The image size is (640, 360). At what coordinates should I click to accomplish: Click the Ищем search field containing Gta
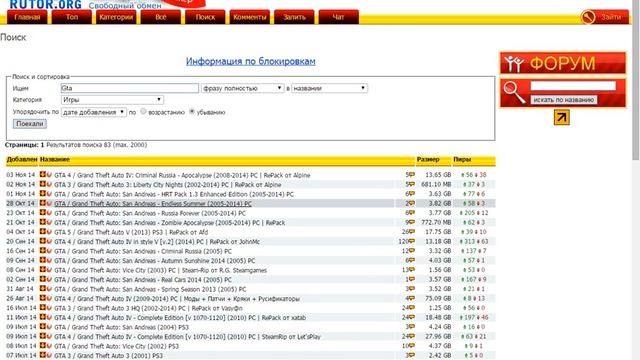click(x=130, y=88)
